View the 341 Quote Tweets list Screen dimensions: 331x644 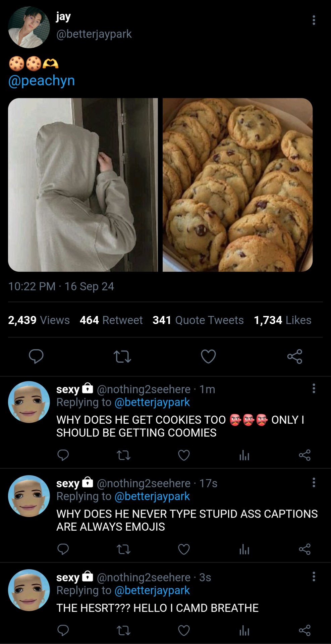(x=198, y=320)
